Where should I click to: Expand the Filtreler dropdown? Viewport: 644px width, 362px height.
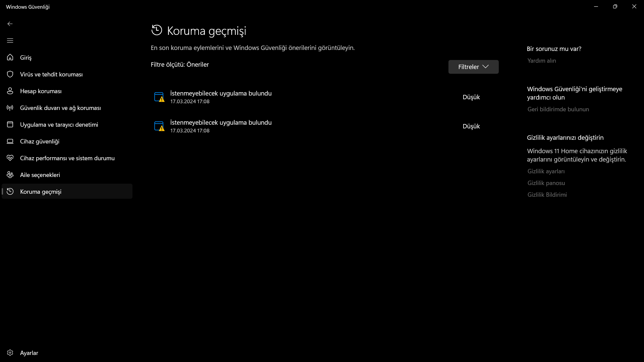(473, 67)
